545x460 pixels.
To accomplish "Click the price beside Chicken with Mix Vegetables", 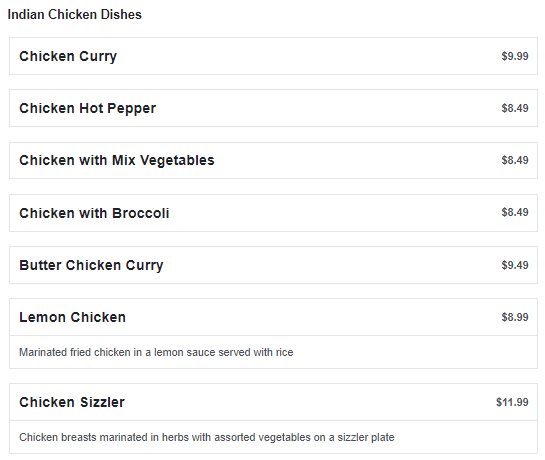I will 515,160.
